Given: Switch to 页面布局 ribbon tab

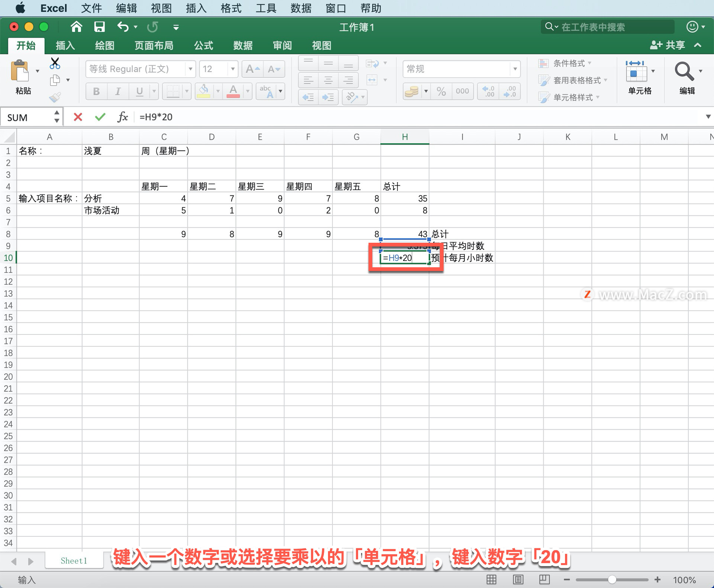Looking at the screenshot, I should pyautogui.click(x=154, y=45).
